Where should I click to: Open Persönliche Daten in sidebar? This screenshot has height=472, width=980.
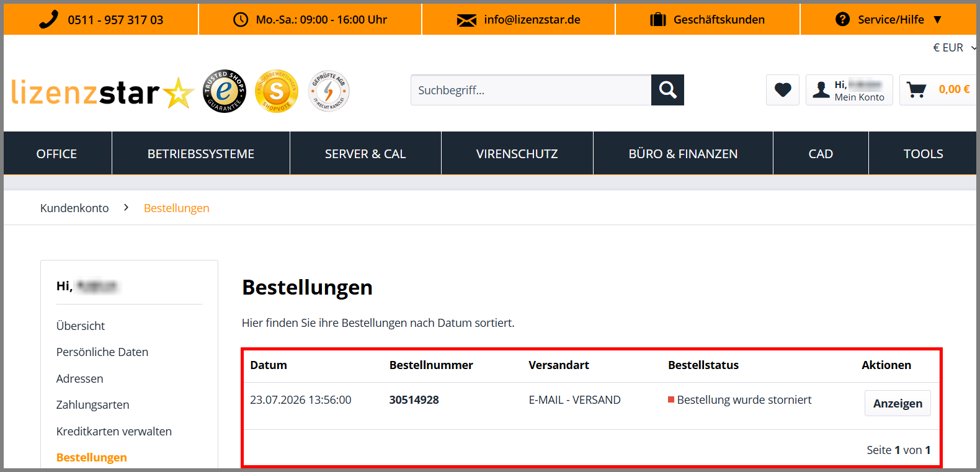[x=102, y=352]
